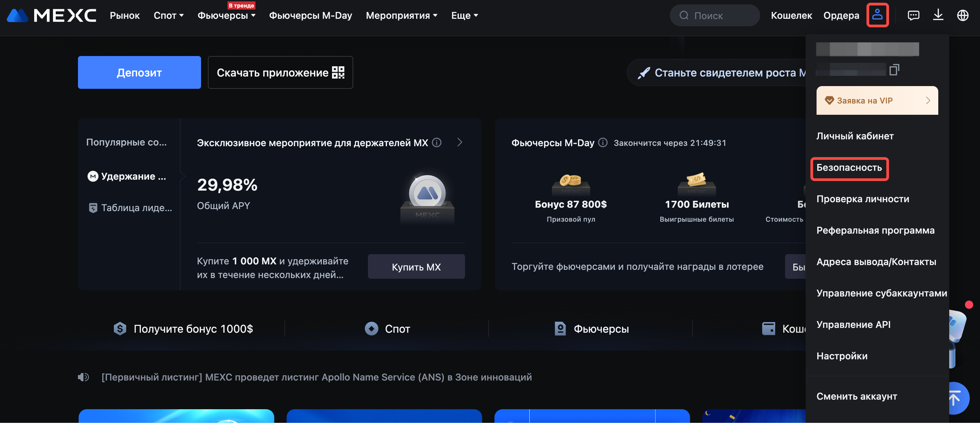Open Кошелек in top bar
This screenshot has width=980, height=442.
click(x=791, y=16)
